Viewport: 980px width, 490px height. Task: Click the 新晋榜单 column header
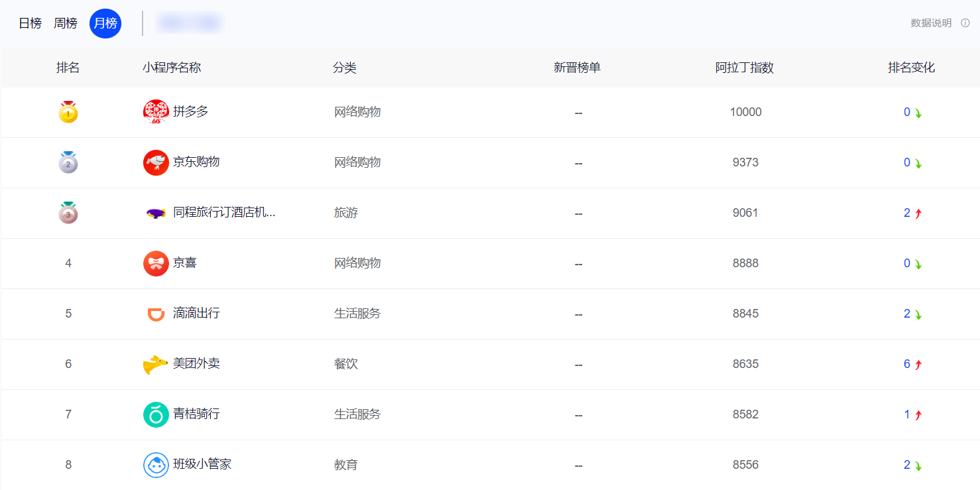(x=578, y=68)
